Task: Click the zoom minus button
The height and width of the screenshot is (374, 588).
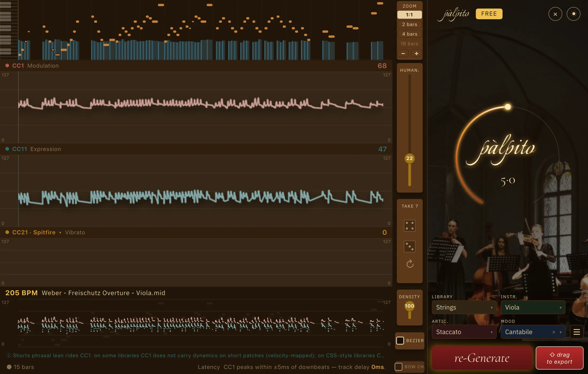Action: tap(403, 53)
